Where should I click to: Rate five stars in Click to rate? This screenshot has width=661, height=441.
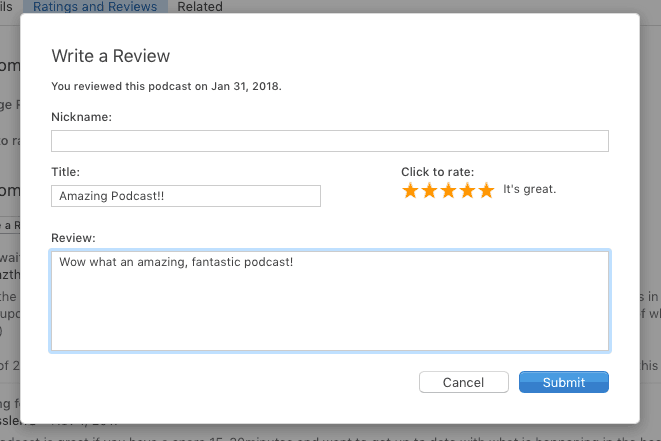pyautogui.click(x=486, y=191)
